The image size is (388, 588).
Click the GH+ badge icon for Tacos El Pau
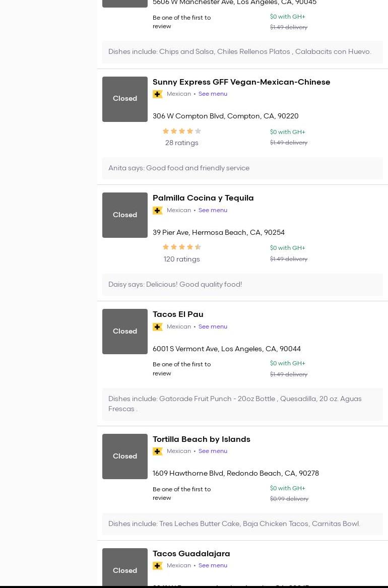[158, 327]
